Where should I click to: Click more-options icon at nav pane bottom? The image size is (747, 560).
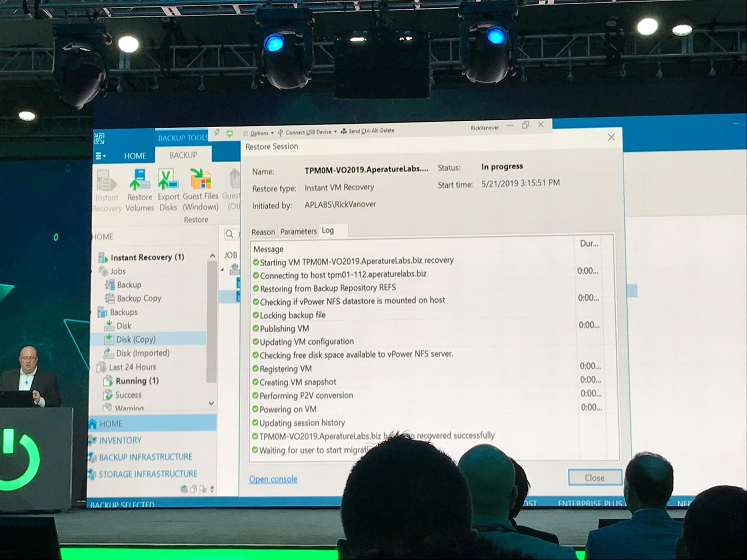pos(212,489)
